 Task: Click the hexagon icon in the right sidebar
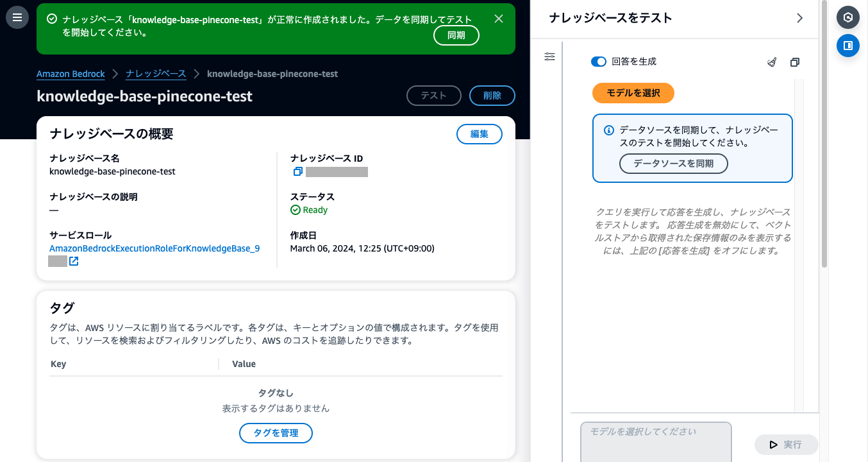click(848, 17)
